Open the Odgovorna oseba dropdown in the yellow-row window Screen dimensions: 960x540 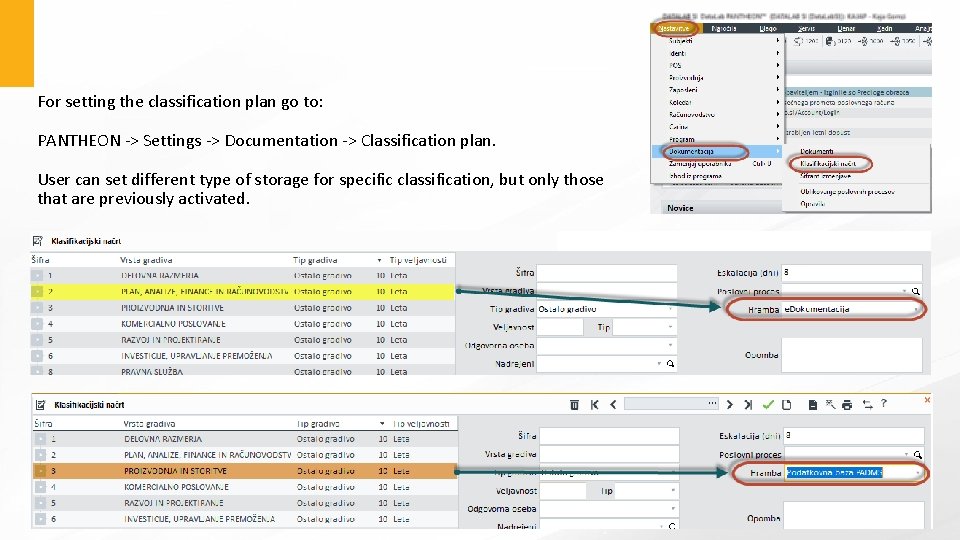tap(670, 345)
